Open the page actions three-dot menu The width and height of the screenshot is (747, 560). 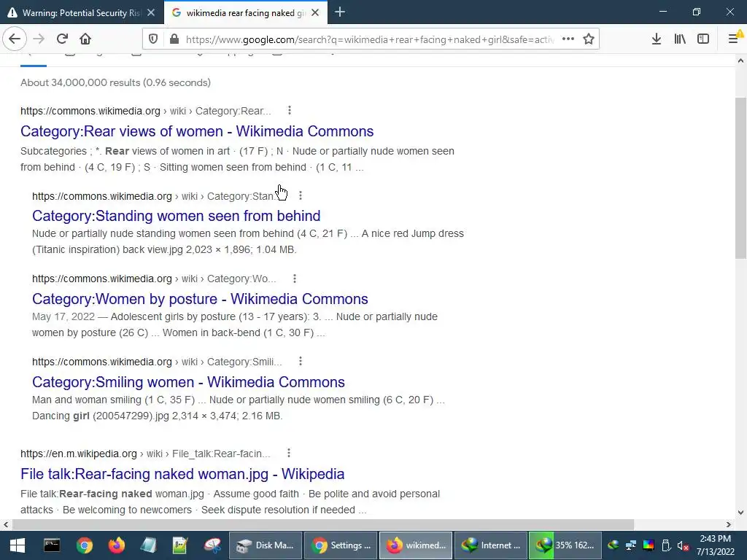click(x=568, y=39)
